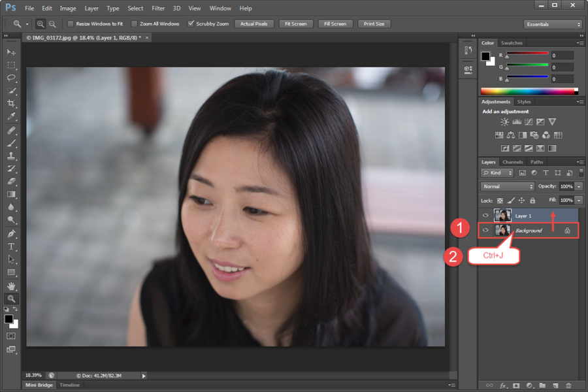588x392 pixels.
Task: Open the Image menu
Action: point(68,8)
